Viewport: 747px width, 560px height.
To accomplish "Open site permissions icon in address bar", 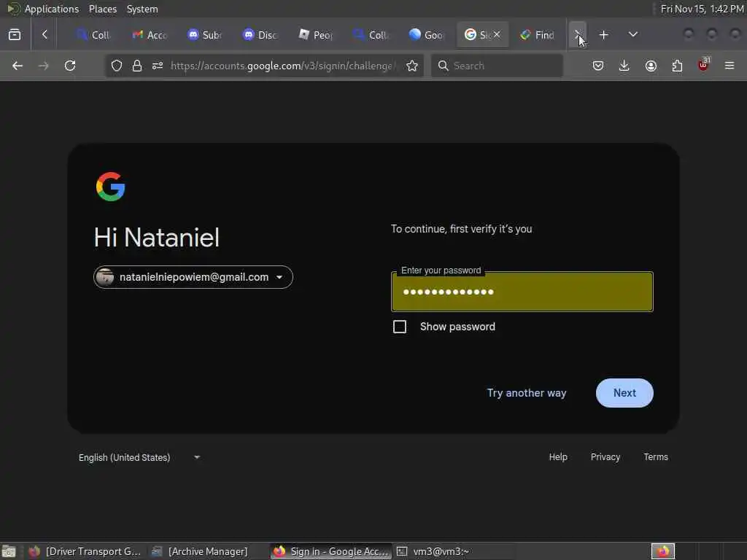I will (x=158, y=66).
